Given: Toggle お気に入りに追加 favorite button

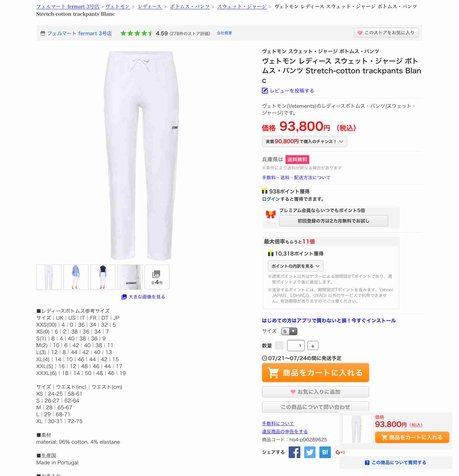Looking at the screenshot, I should click(316, 392).
